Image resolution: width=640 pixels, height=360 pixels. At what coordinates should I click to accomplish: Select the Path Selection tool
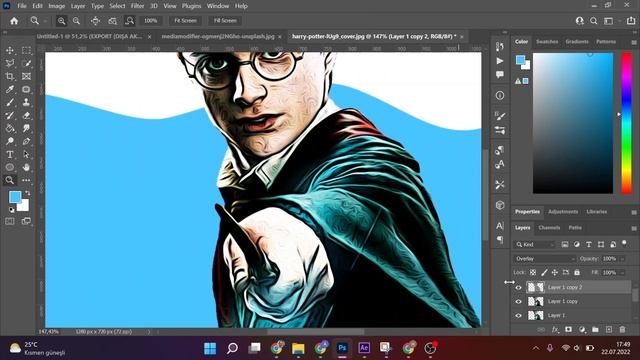[27, 155]
